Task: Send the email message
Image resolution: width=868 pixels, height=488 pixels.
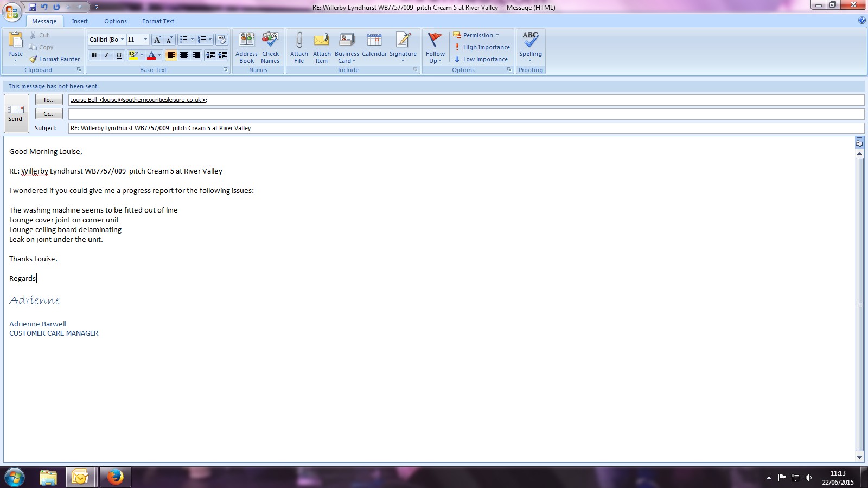Action: click(16, 113)
